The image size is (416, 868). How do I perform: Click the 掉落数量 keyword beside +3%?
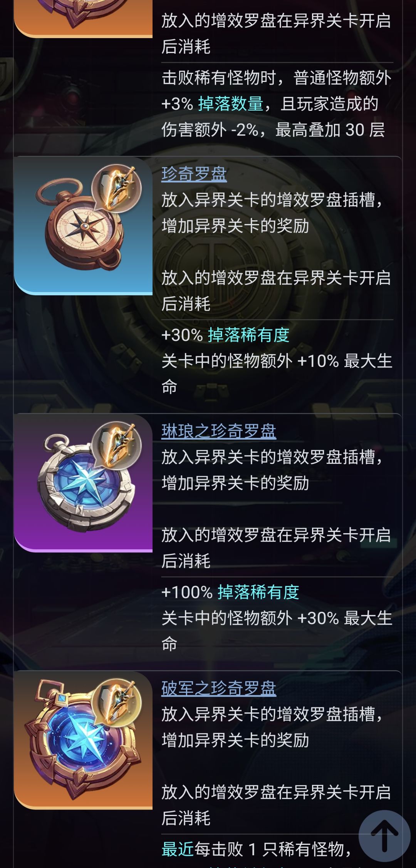[231, 104]
